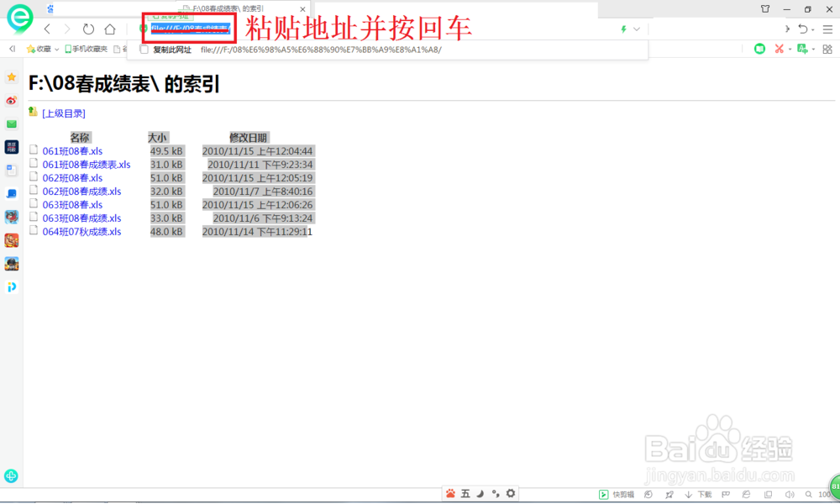Open file 061班08春成绩表.xls
Screen dimensions: 840x504
[87, 165]
